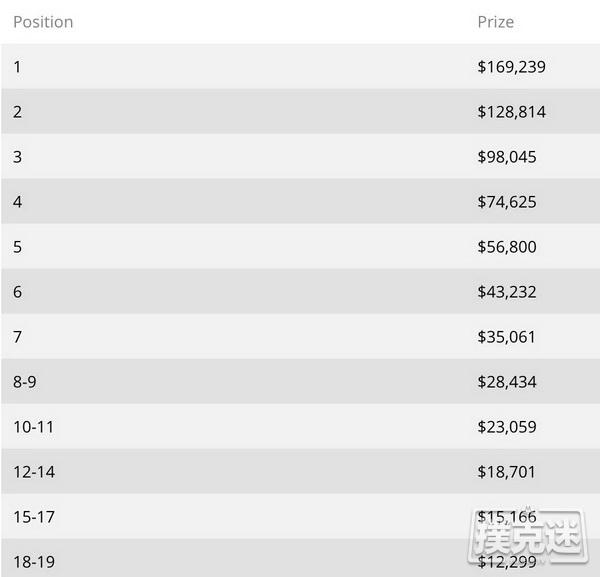Screen dimensions: 600x577
Task: Click the $74,625 prize cell
Action: (507, 202)
